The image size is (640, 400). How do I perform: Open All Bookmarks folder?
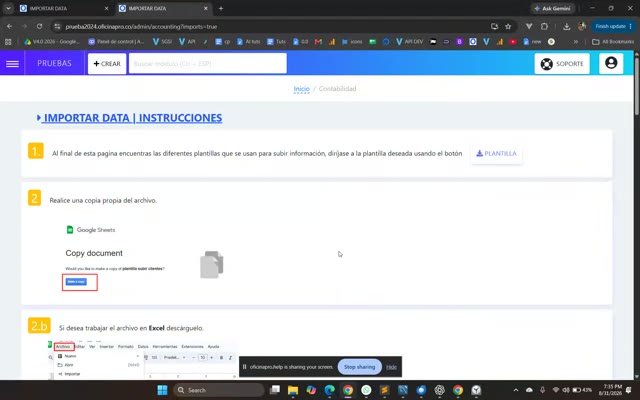coord(613,42)
